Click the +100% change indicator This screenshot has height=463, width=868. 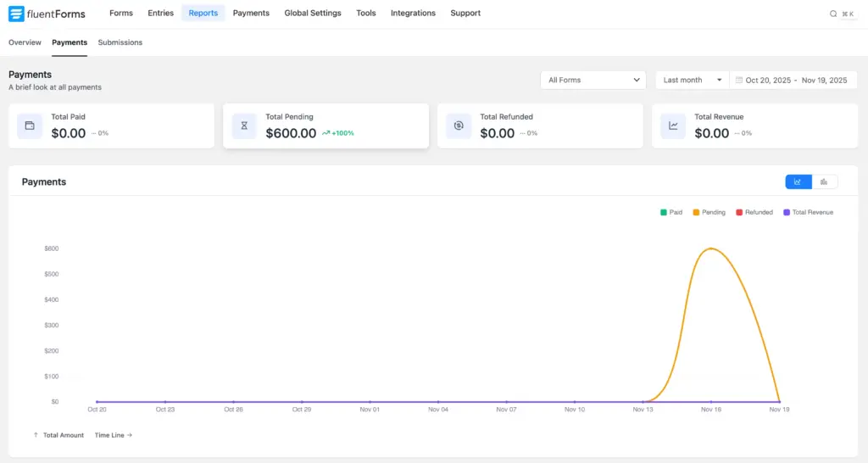coord(342,133)
